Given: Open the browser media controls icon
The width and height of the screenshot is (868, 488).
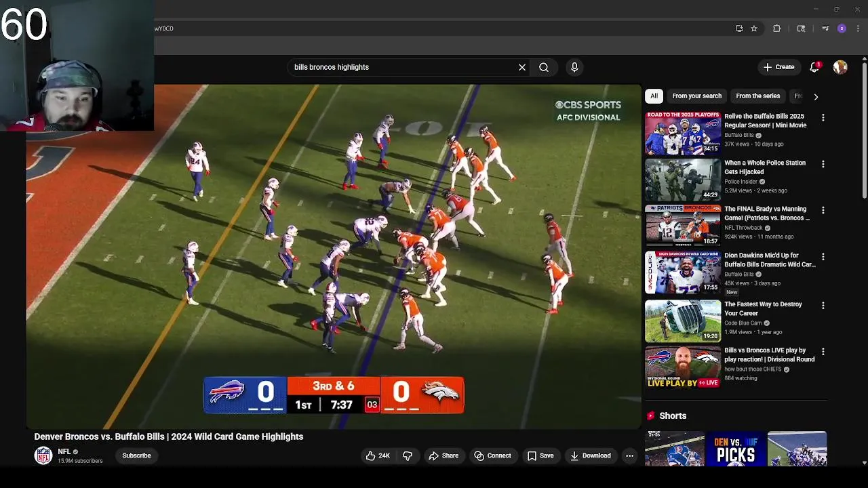Looking at the screenshot, I should pos(825,28).
